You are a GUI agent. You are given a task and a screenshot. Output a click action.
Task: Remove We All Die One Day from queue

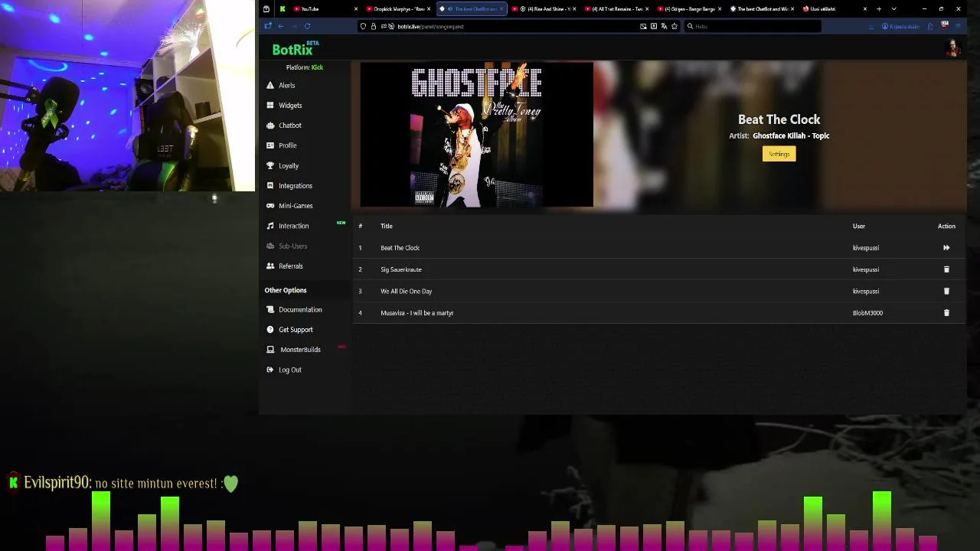click(x=946, y=291)
